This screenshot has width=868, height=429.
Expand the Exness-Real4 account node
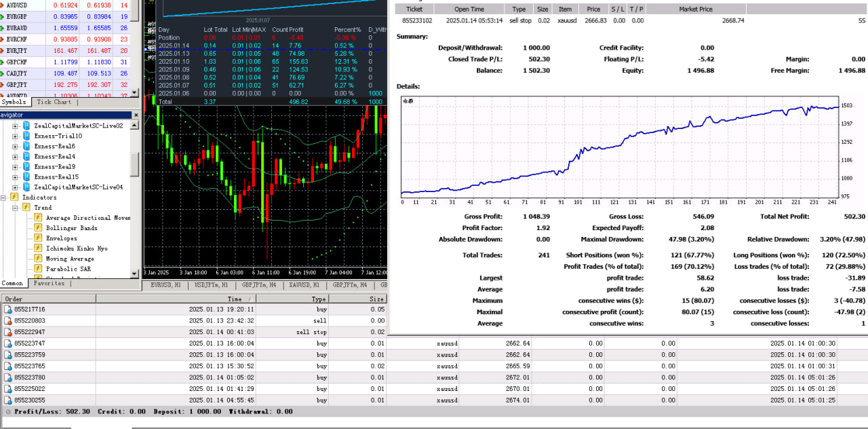pyautogui.click(x=16, y=156)
